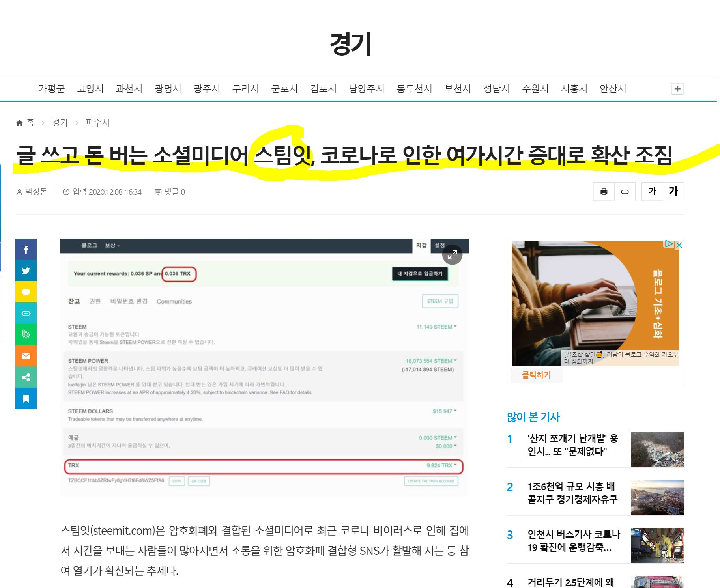Image resolution: width=720 pixels, height=588 pixels.
Task: Open the blog course advertisement image
Action: pos(595,304)
